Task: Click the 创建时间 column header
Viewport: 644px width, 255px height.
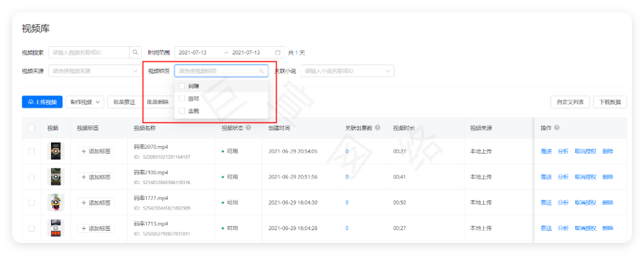Action: (279, 128)
